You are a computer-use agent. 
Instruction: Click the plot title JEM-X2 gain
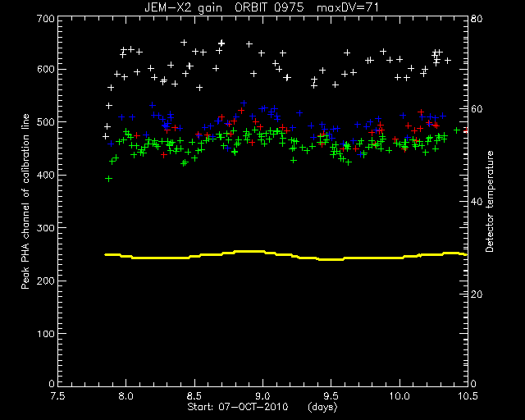183,7
